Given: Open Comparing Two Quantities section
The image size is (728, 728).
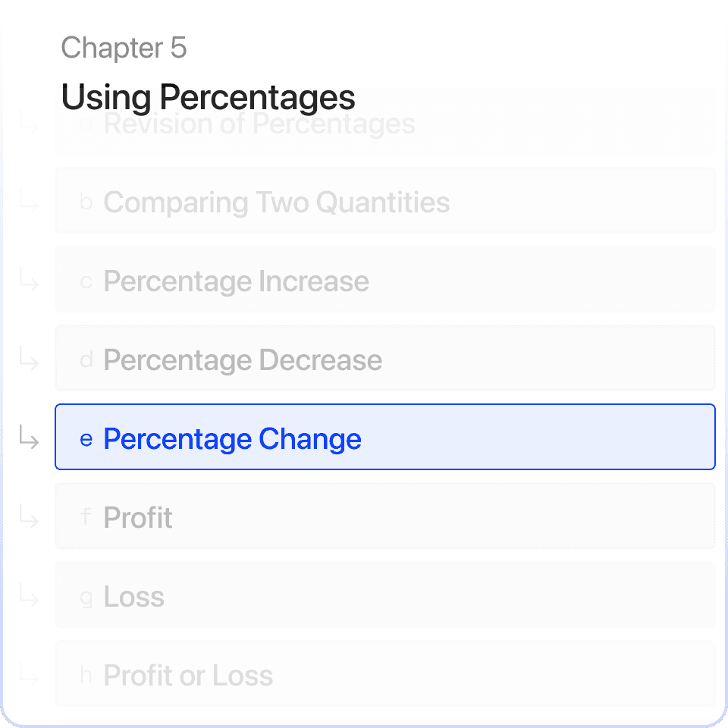Looking at the screenshot, I should [x=385, y=200].
